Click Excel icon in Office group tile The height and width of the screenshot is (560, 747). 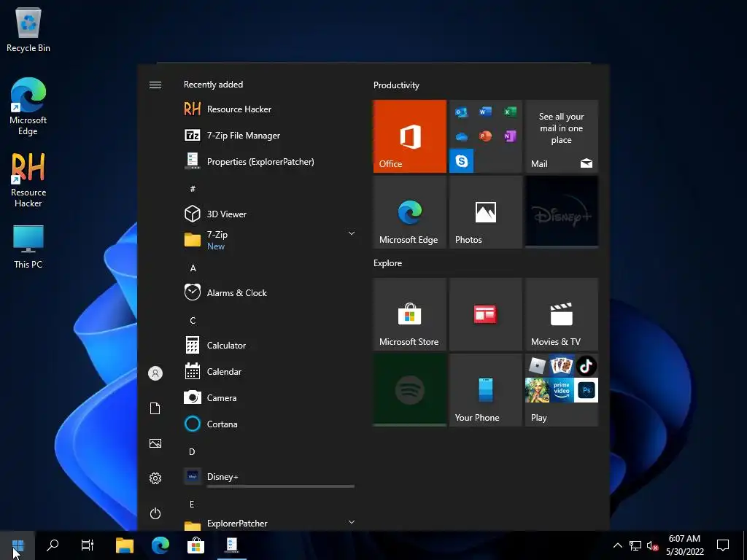tap(510, 112)
